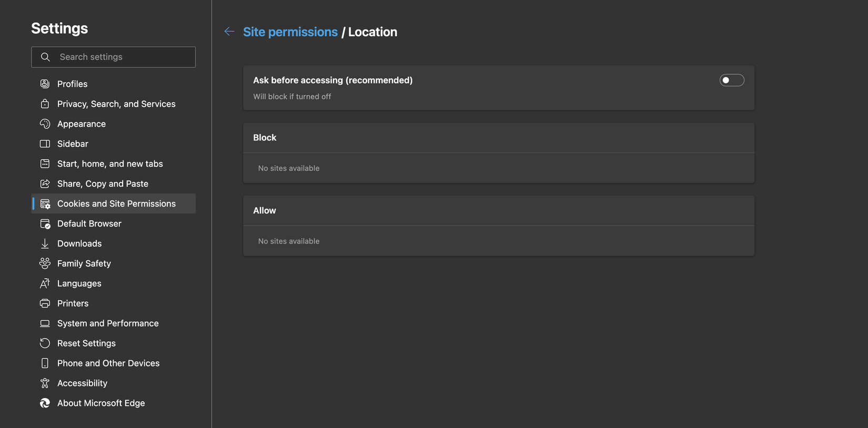868x428 pixels.
Task: Click the Profiles icon in sidebar
Action: pos(45,84)
